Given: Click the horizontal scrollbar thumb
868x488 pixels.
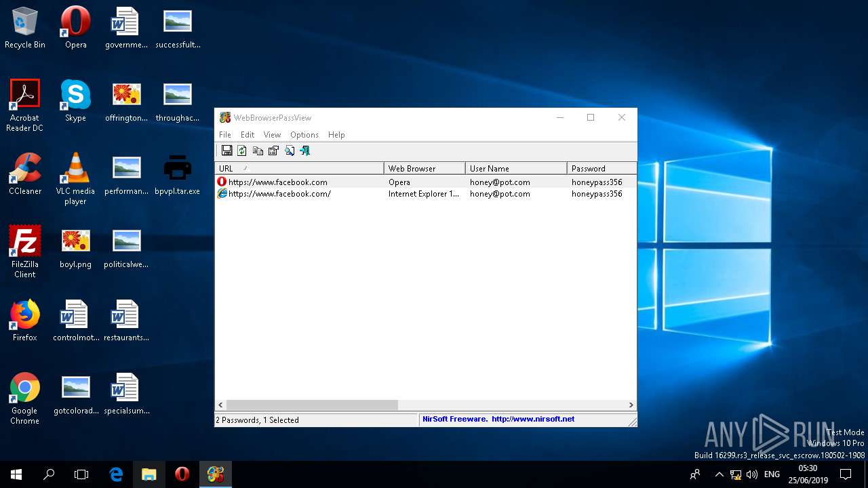Looking at the screenshot, I should coord(312,405).
